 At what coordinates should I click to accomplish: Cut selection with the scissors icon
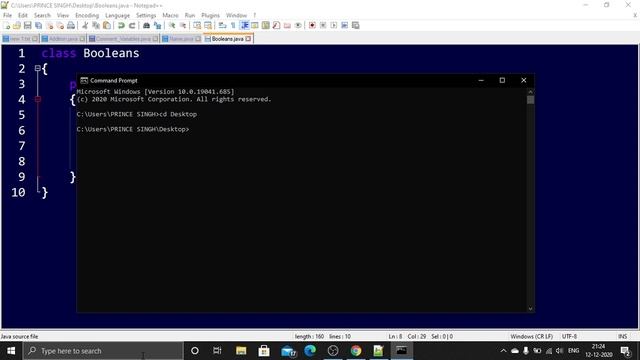click(85, 25)
